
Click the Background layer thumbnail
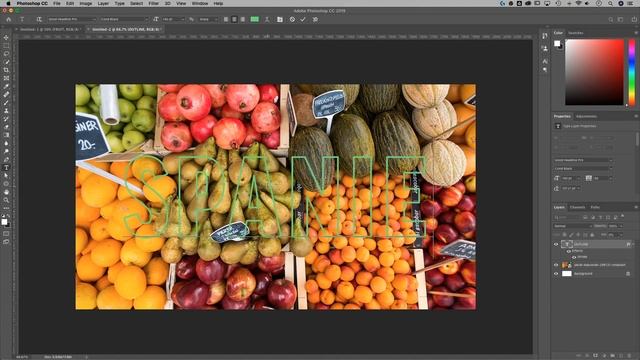coord(567,273)
